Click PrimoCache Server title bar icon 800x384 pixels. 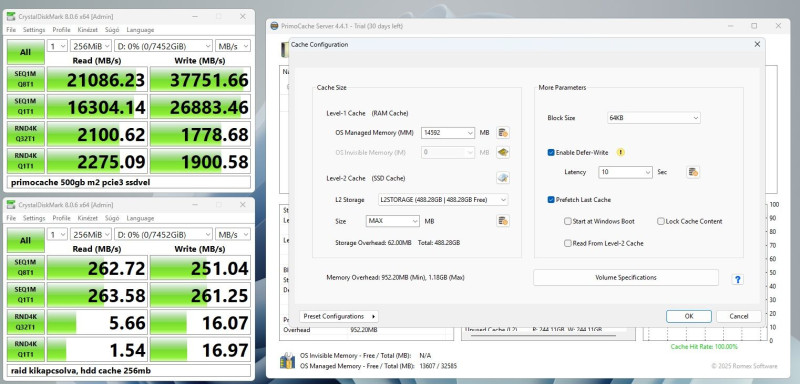pyautogui.click(x=274, y=25)
